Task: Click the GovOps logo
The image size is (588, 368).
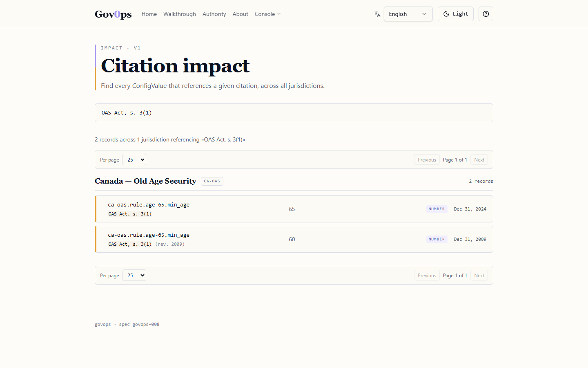Action: tap(113, 14)
